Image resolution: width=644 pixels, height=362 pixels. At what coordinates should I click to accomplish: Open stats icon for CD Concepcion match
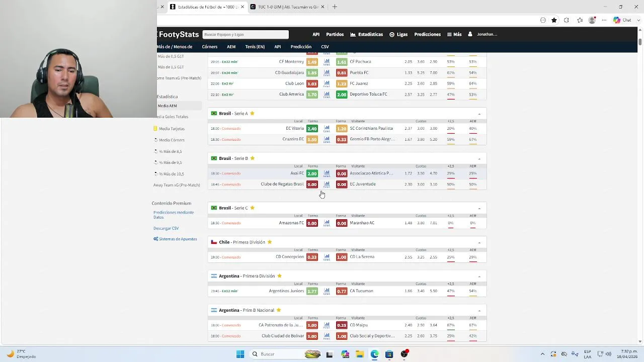click(x=327, y=257)
